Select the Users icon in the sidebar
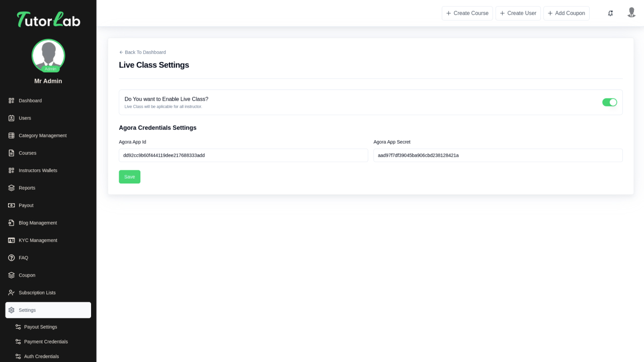The width and height of the screenshot is (644, 362). [x=11, y=118]
